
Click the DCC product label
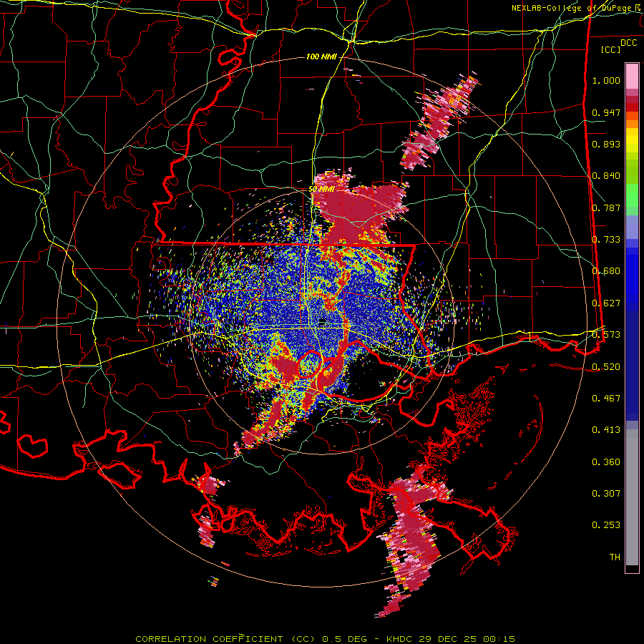point(628,43)
